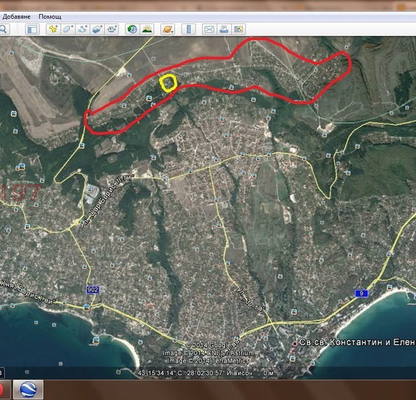The width and height of the screenshot is (416, 400).
Task: Click the Print icon
Action: pos(224,29)
